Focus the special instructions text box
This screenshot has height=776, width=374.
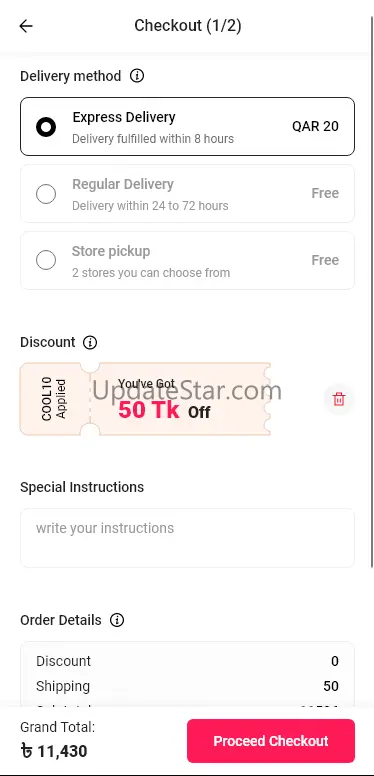click(x=187, y=537)
